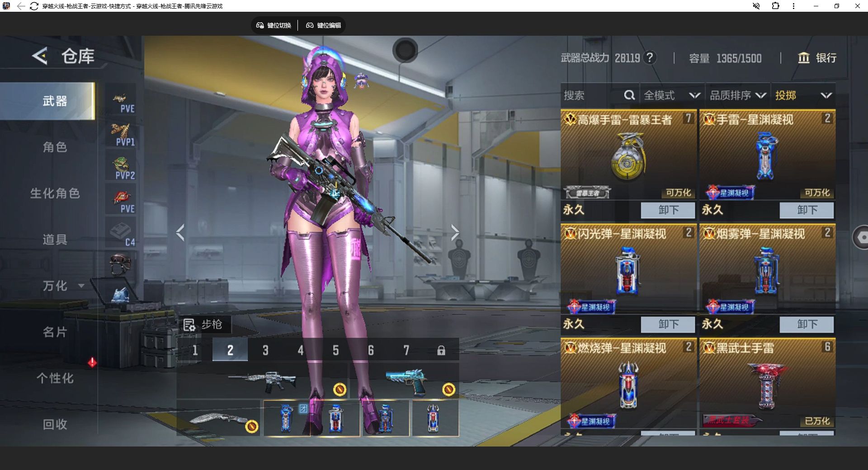Click the 键位切换 key switch button
The width and height of the screenshot is (868, 470).
coord(274,25)
